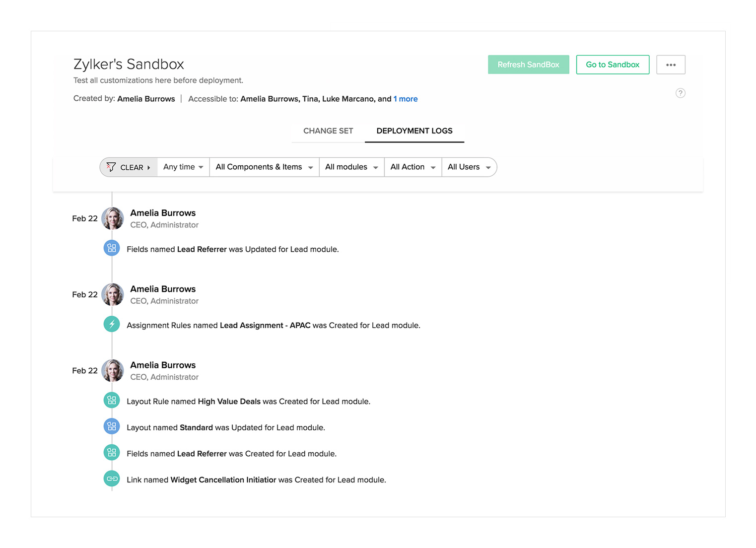
Task: Click the Standard layout updated icon
Action: pos(112,426)
